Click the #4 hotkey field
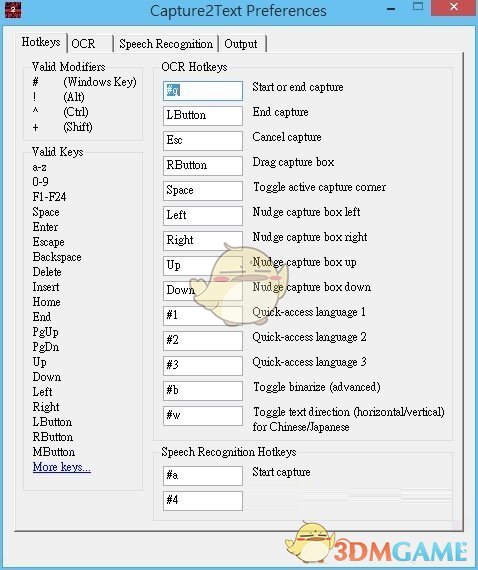The height and width of the screenshot is (570, 478). pos(203,501)
